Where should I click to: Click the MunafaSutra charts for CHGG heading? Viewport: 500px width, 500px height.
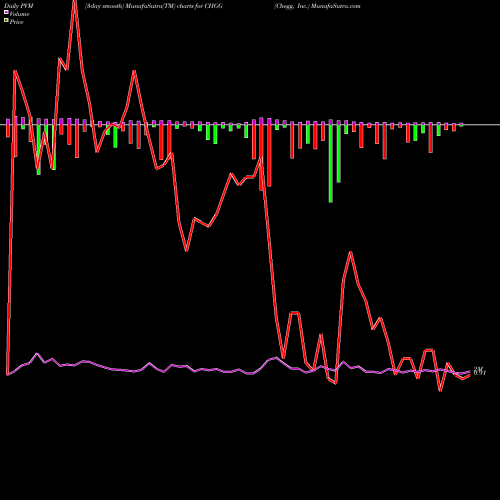tap(154, 6)
